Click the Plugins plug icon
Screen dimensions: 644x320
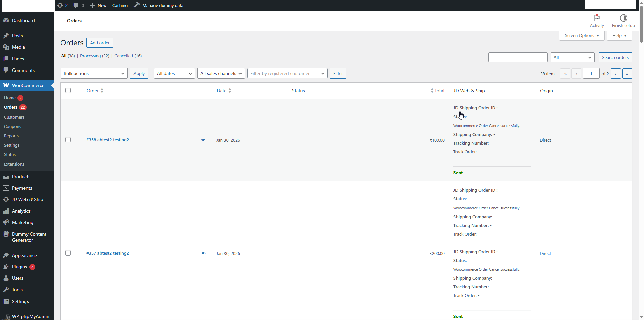[6, 267]
